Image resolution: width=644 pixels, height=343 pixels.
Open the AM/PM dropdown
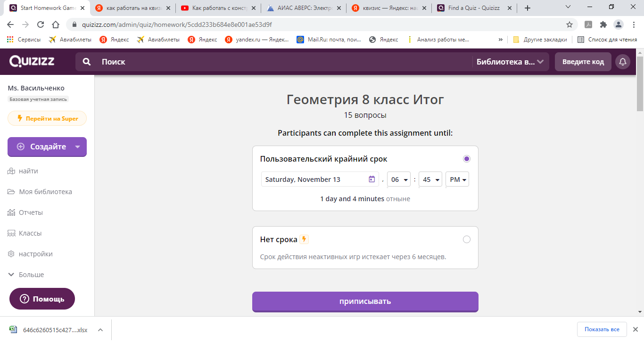click(457, 179)
